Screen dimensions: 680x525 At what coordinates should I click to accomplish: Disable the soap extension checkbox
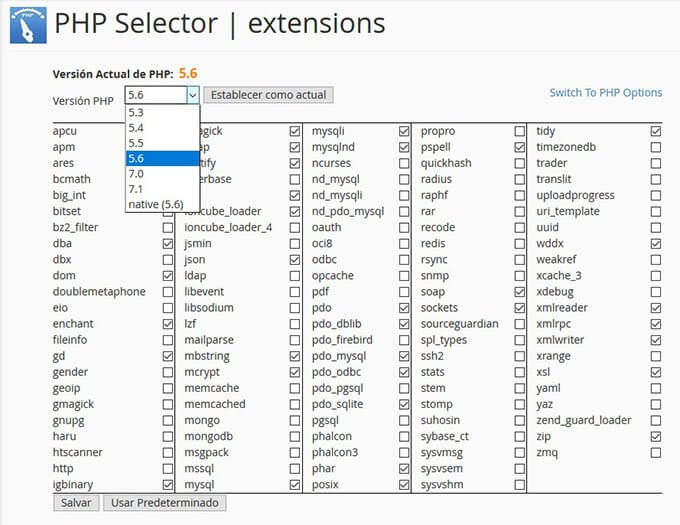coord(520,292)
